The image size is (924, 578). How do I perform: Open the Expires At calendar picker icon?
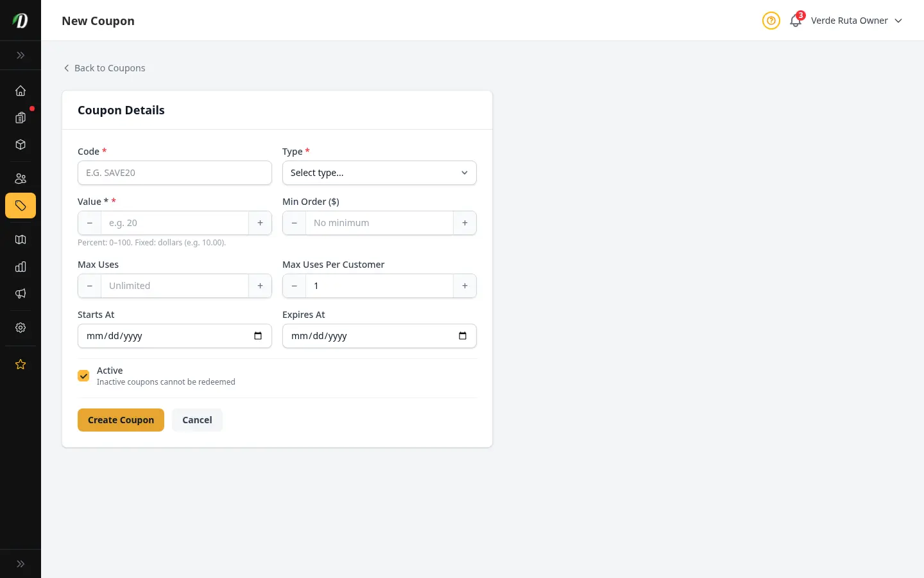(x=463, y=336)
